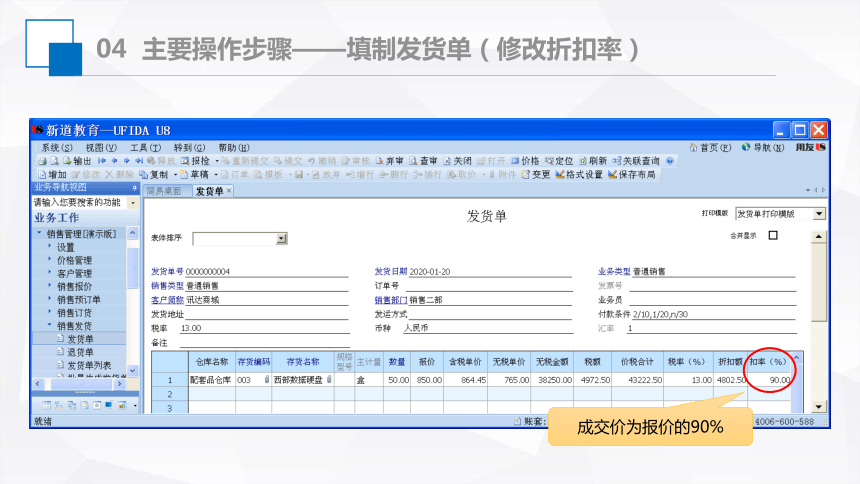Click the 报价 cell showing 850.00
The width and height of the screenshot is (860, 484).
coord(427,380)
